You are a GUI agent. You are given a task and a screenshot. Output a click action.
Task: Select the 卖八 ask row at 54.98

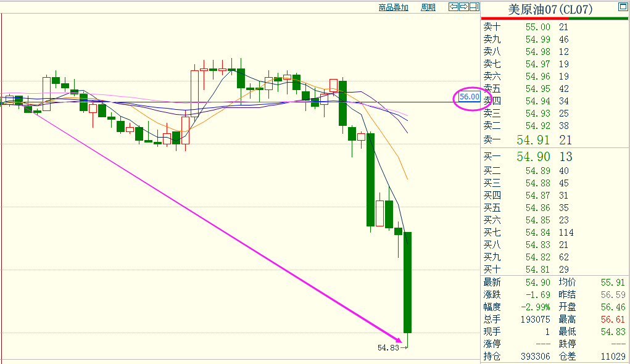pyautogui.click(x=555, y=52)
